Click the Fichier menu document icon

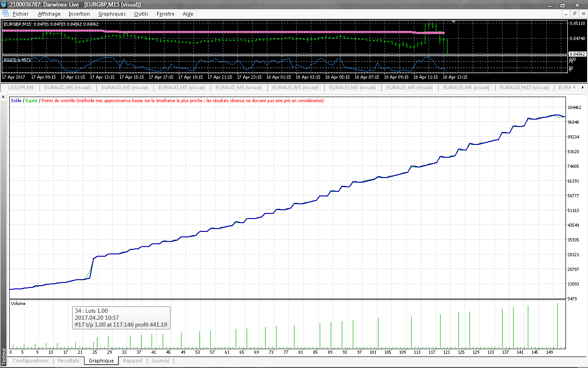click(5, 14)
